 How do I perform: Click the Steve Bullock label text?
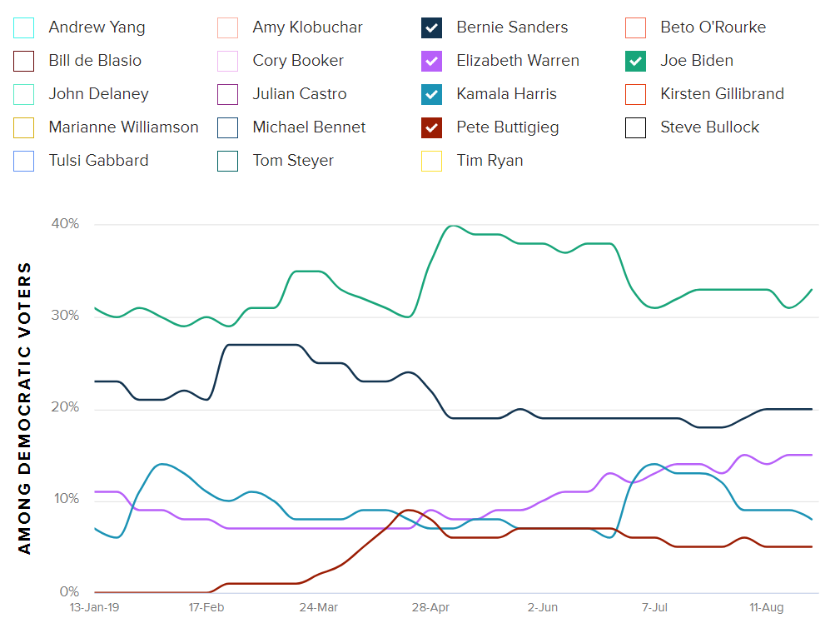709,127
